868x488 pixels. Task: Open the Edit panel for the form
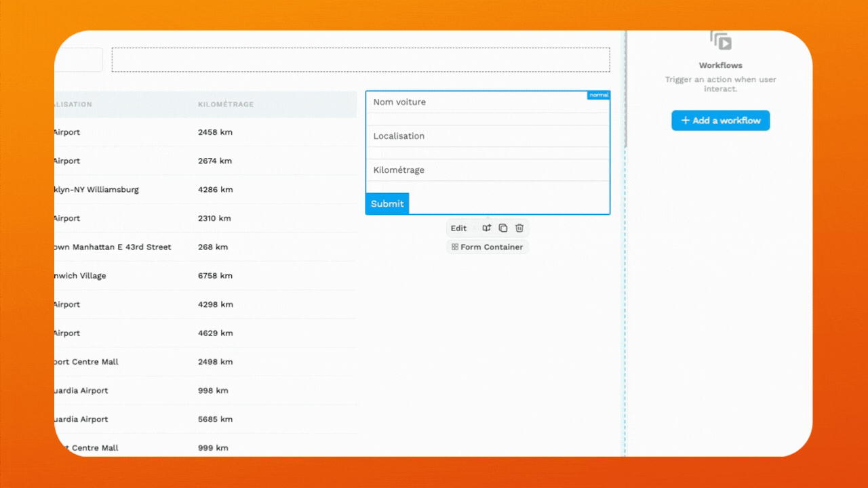click(458, 228)
